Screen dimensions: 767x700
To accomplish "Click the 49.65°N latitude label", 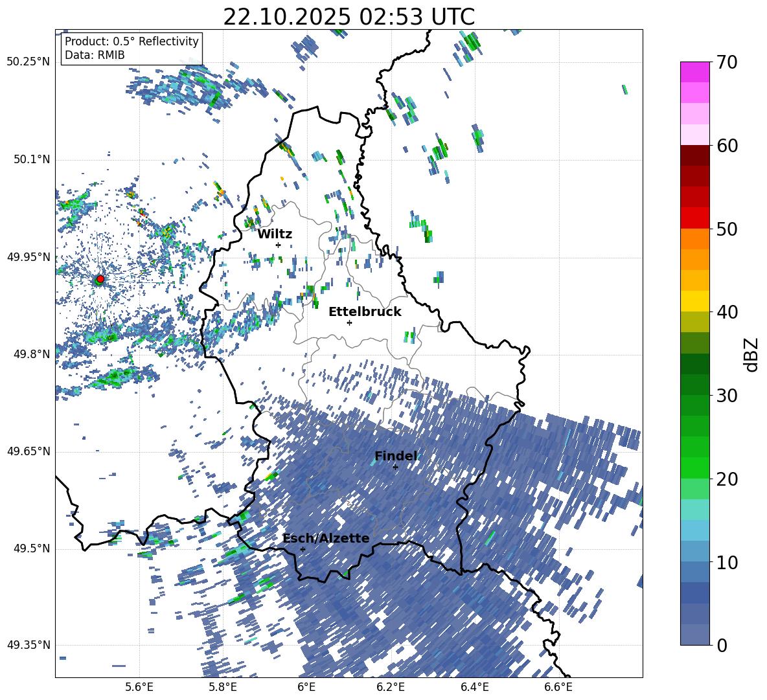I will (x=29, y=451).
